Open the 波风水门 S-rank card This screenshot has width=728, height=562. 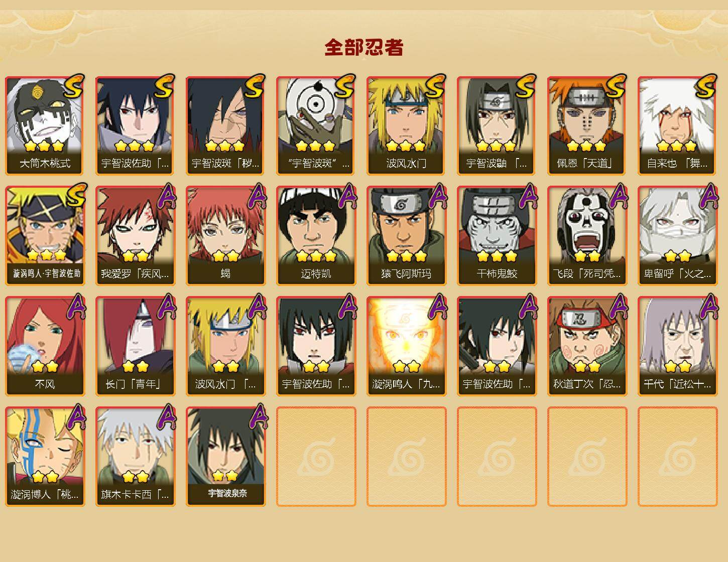[x=406, y=125]
